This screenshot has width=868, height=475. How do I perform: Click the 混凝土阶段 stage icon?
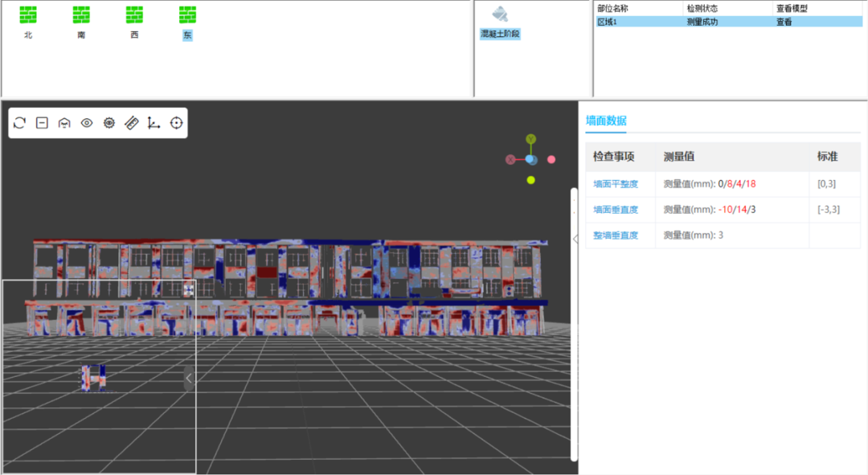coord(500,15)
